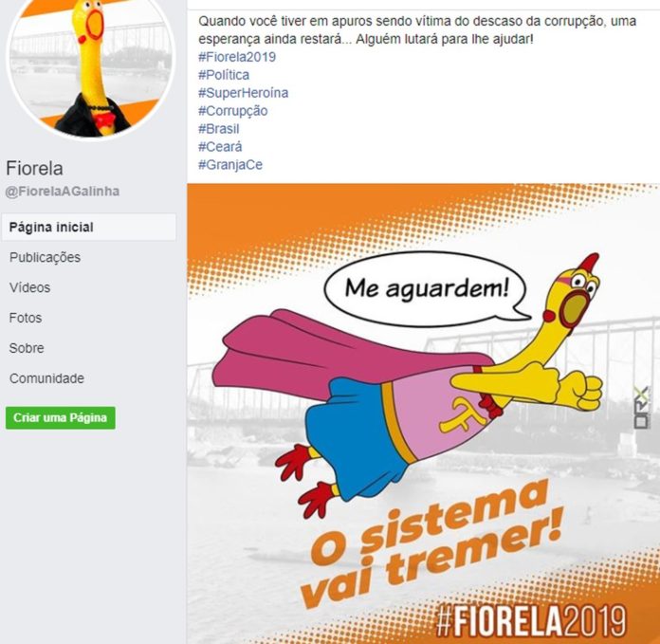Follow the #Fiorela2019 hashtag link
Screen dimensions: 660x644
(237, 57)
